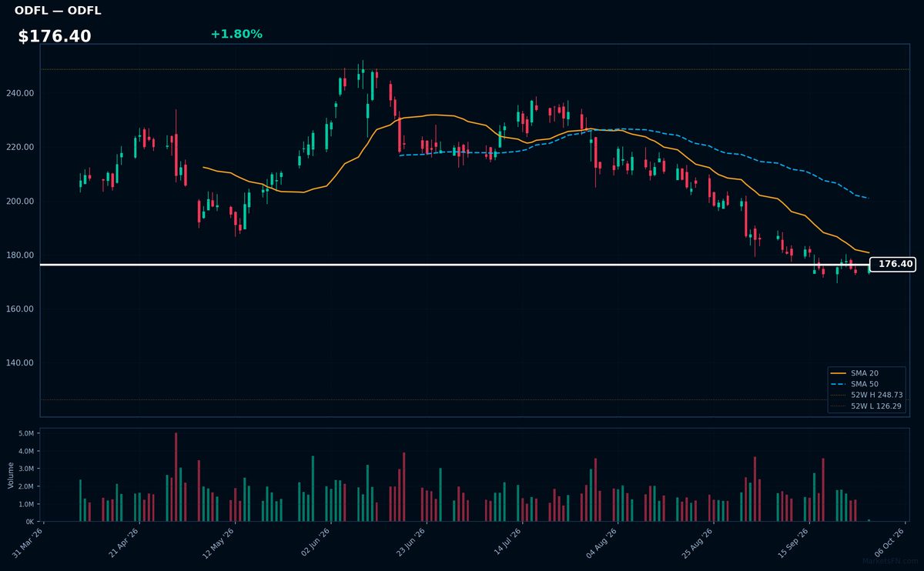Click the 140.00 price axis label
This screenshot has width=924, height=571.
20,362
